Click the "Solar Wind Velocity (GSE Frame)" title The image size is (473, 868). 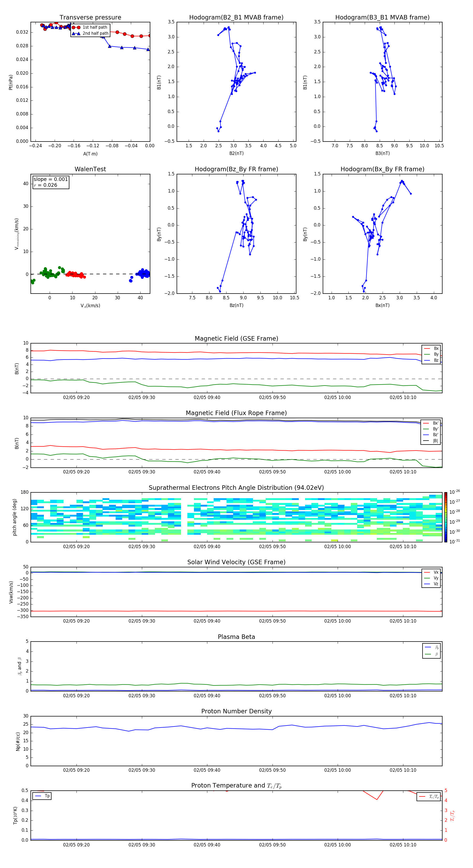coord(236,562)
